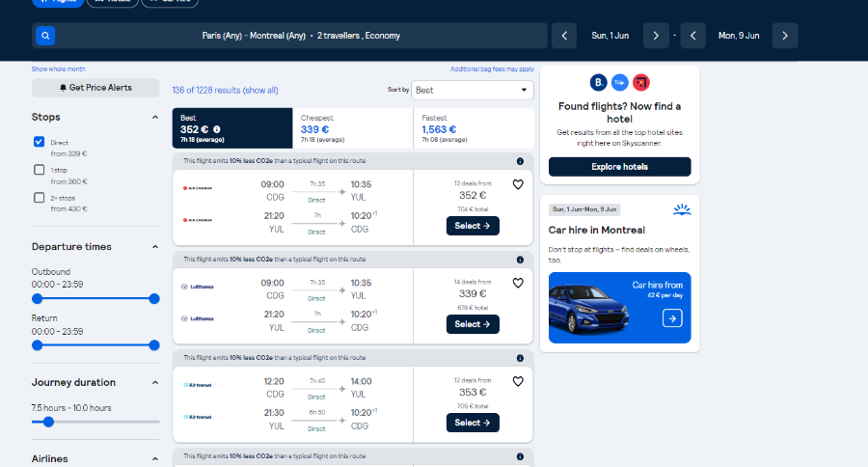Viewport: 868px width, 467px height.
Task: Open info icon on the fourth flight card header
Action: 520,457
